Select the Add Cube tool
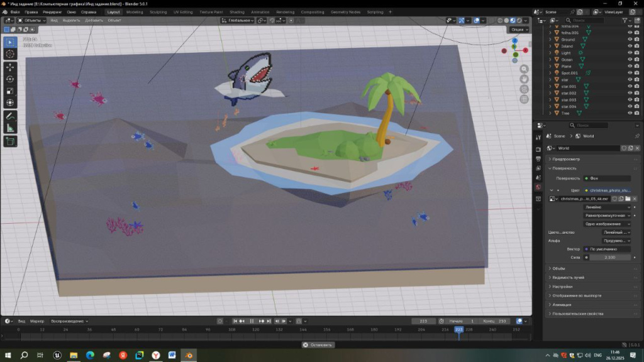 (10, 141)
